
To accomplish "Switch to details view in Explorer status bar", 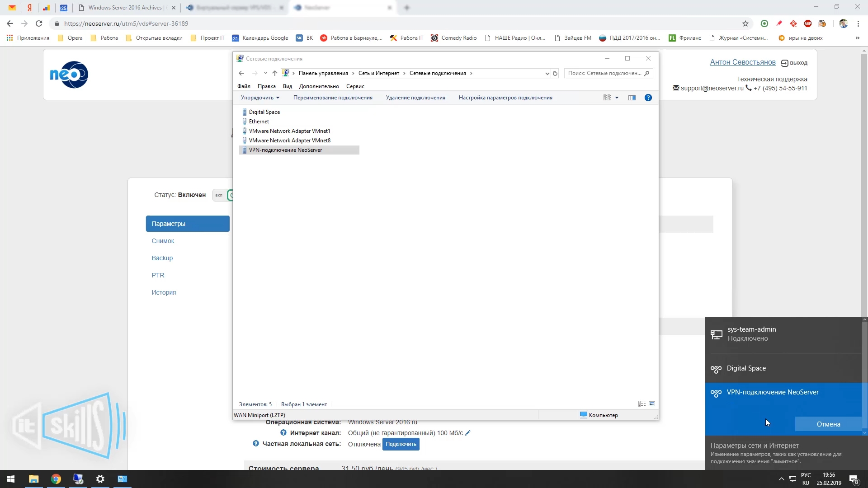I will point(642,404).
